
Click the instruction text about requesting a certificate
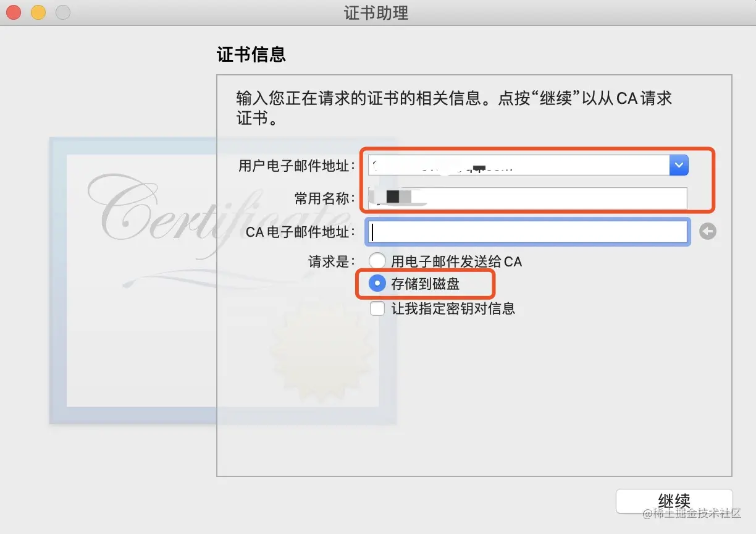tap(454, 108)
